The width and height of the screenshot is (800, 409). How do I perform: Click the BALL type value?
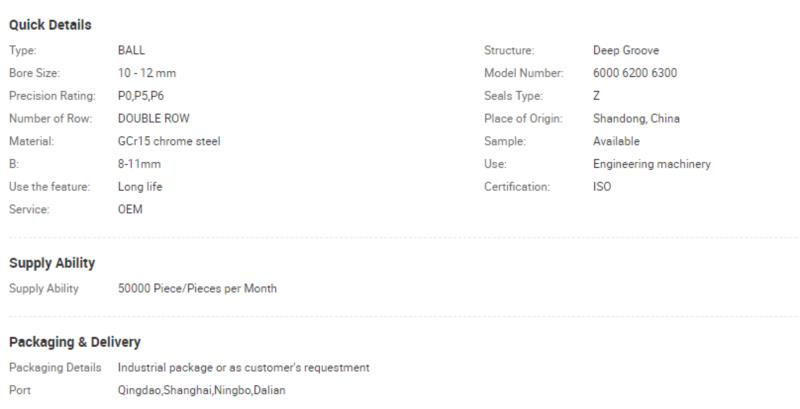point(131,50)
